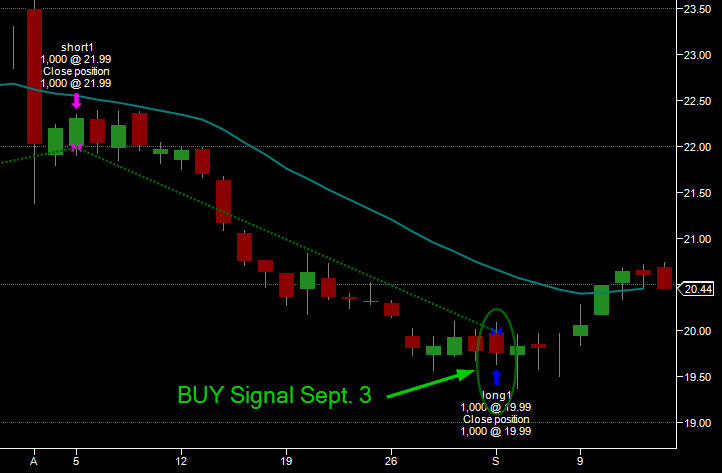
Task: Click Close position text under the long1 label
Action: pyautogui.click(x=496, y=420)
